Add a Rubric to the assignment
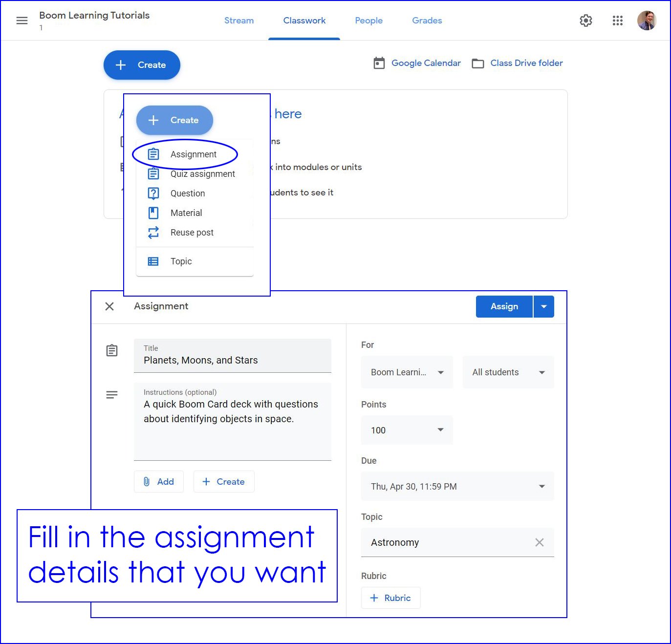 tap(390, 598)
